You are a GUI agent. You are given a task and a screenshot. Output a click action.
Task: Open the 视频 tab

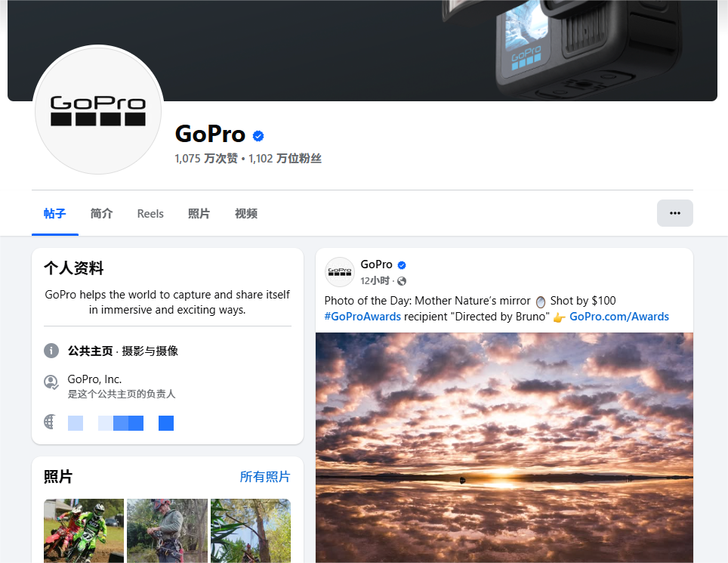tap(246, 214)
